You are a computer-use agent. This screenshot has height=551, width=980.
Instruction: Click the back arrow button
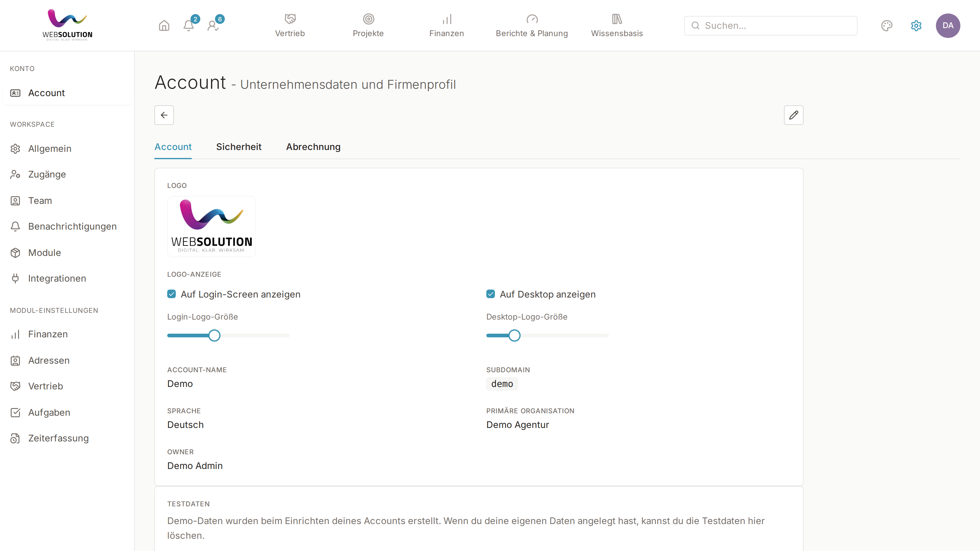tap(164, 115)
